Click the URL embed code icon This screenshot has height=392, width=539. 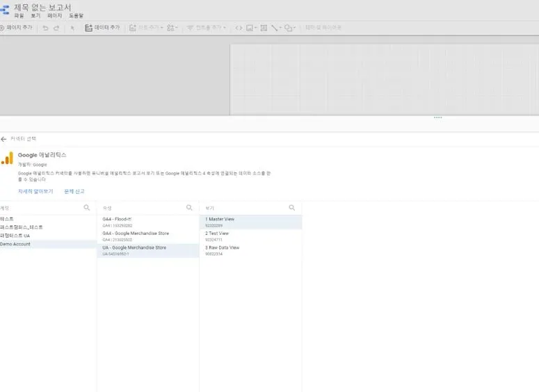[x=239, y=28]
